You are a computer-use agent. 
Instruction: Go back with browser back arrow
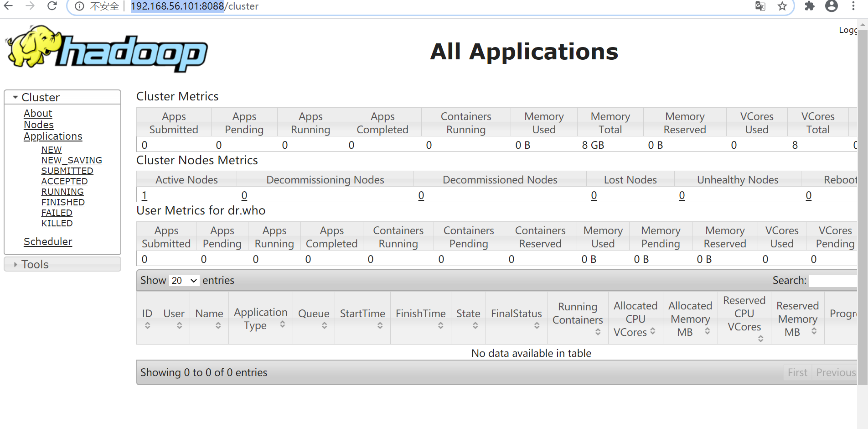point(8,6)
